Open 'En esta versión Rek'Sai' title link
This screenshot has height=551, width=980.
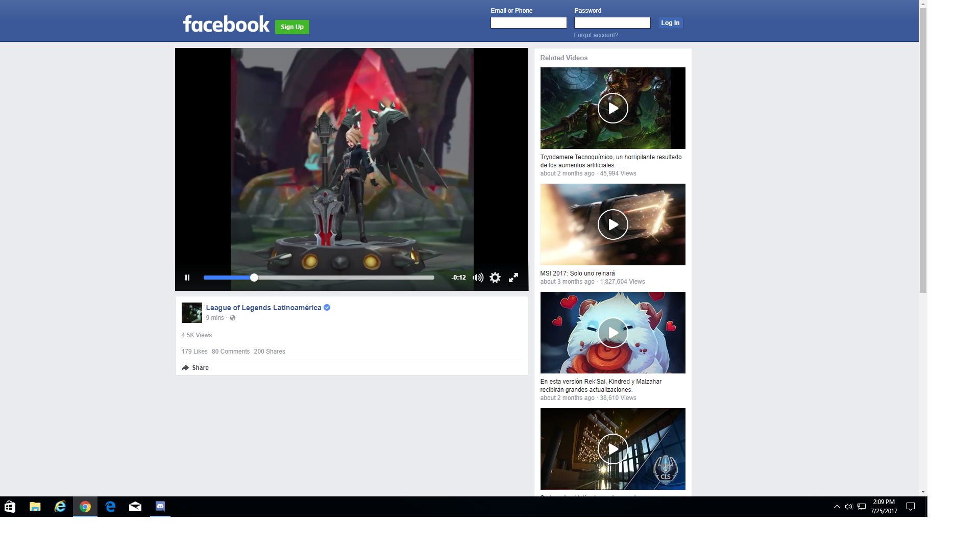click(x=601, y=386)
